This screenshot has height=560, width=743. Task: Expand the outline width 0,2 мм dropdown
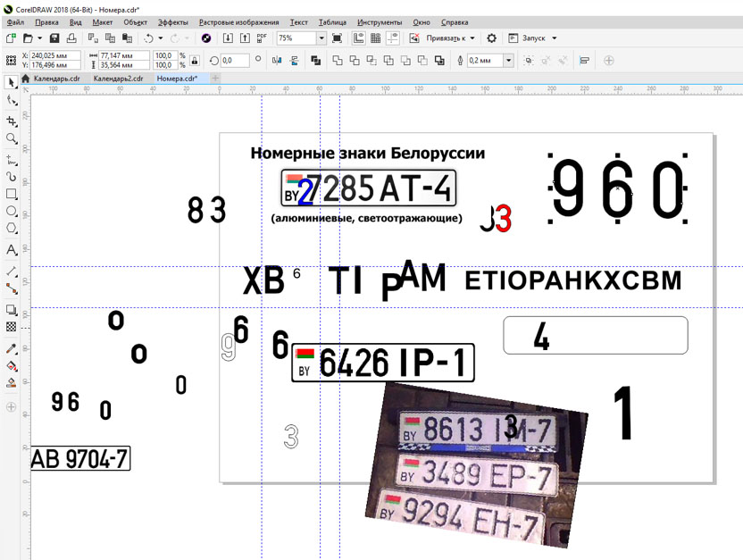(x=508, y=61)
